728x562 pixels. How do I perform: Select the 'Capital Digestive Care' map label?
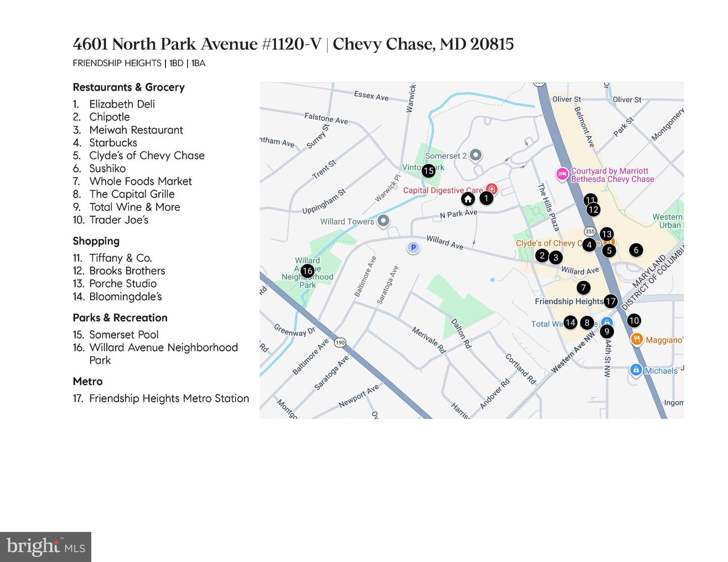[x=443, y=191]
